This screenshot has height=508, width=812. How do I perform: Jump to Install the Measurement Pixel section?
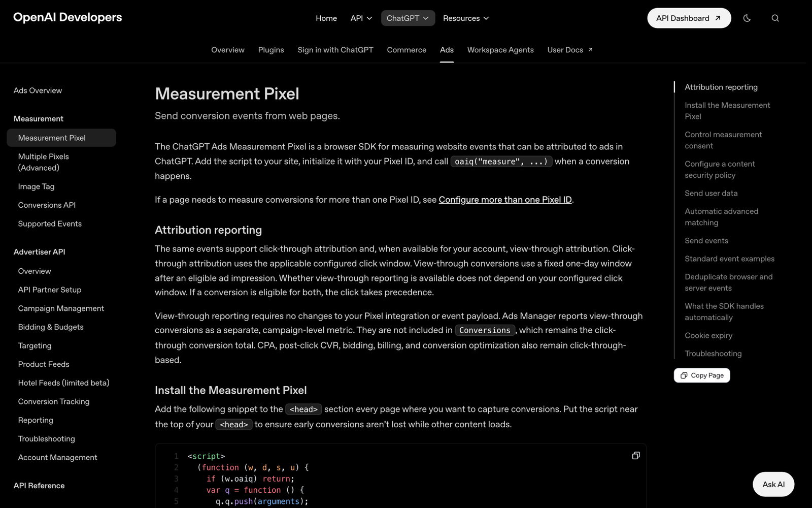point(727,111)
